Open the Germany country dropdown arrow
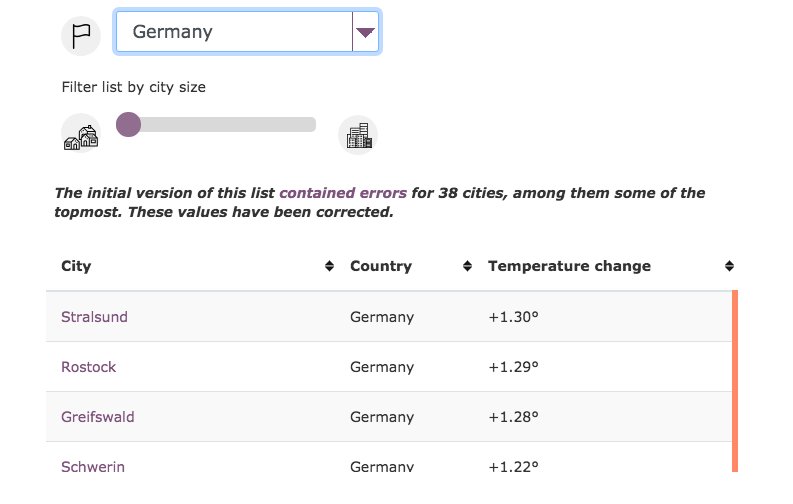Viewport: 793px width, 504px height. [365, 32]
